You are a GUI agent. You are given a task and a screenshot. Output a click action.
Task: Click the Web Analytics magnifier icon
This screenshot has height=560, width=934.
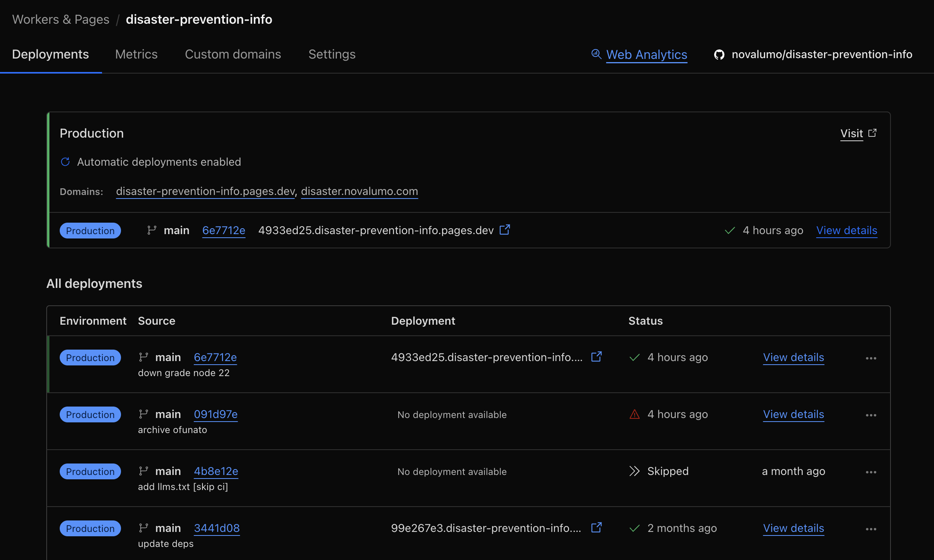point(596,54)
